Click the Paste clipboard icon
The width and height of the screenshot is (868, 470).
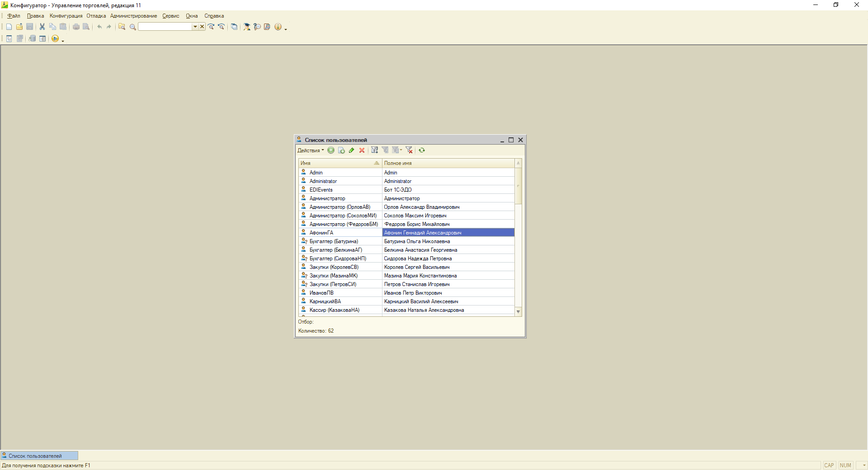pyautogui.click(x=63, y=27)
